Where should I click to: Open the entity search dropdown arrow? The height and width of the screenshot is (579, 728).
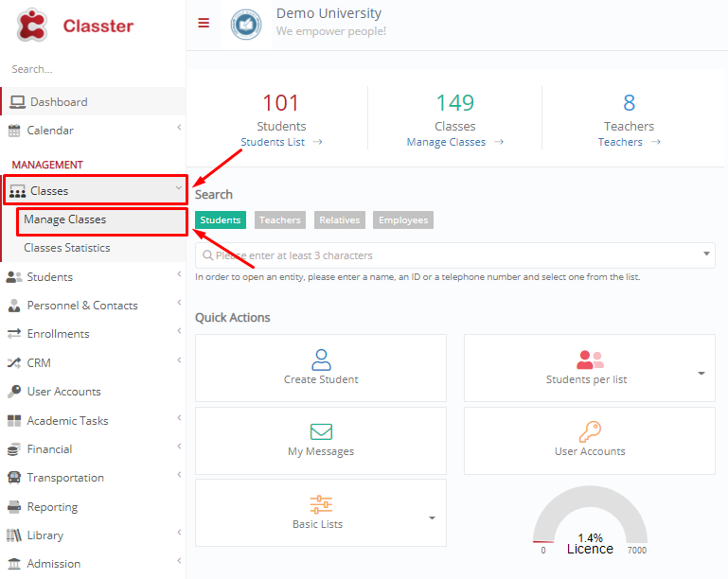tap(706, 254)
